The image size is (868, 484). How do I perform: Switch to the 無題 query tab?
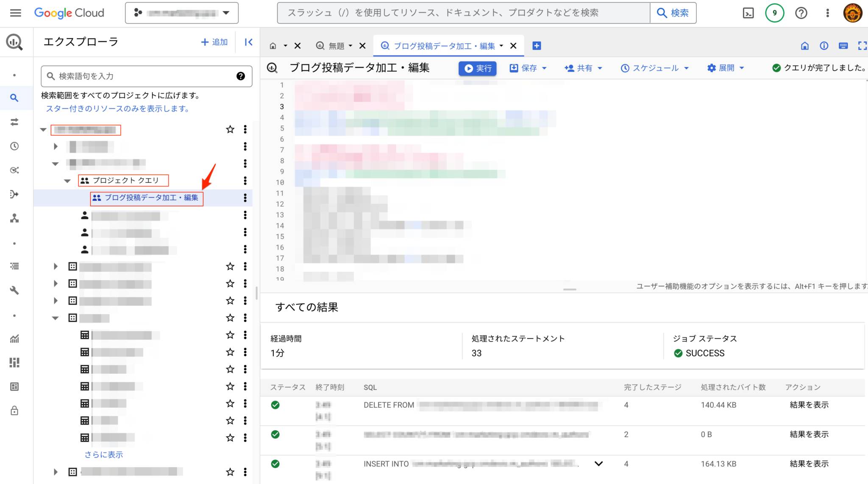point(337,45)
